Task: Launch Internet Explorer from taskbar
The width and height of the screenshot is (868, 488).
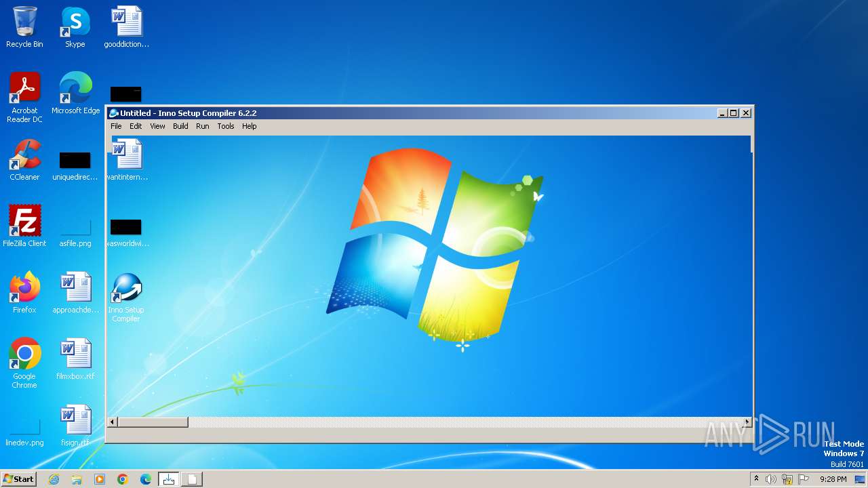Action: coord(54,479)
